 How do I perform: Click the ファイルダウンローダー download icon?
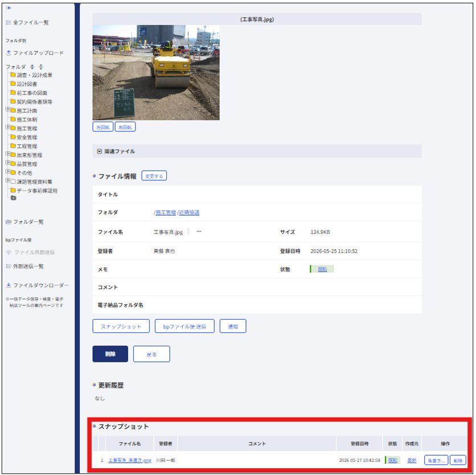coord(9,285)
